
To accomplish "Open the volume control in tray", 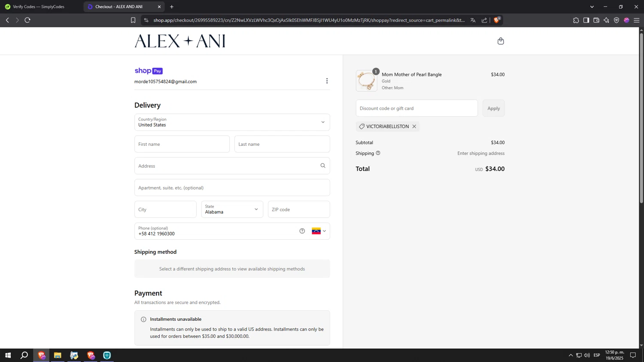I will click(x=587, y=355).
